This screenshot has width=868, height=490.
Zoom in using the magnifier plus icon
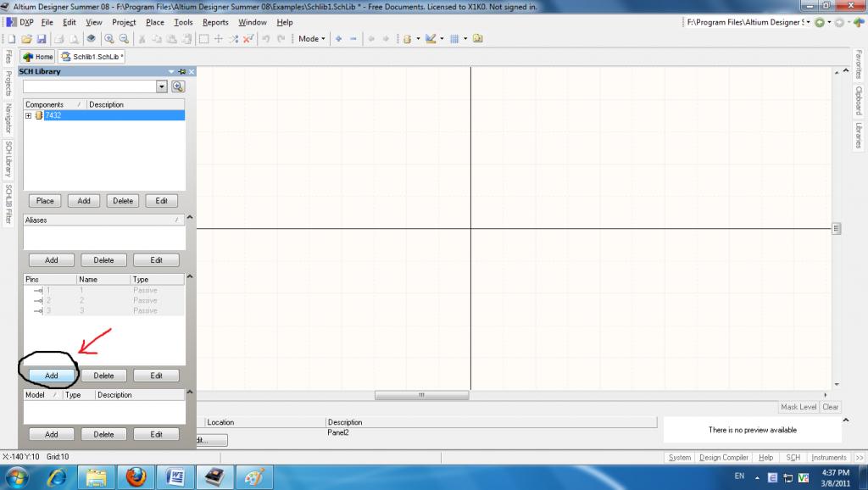pyautogui.click(x=109, y=39)
